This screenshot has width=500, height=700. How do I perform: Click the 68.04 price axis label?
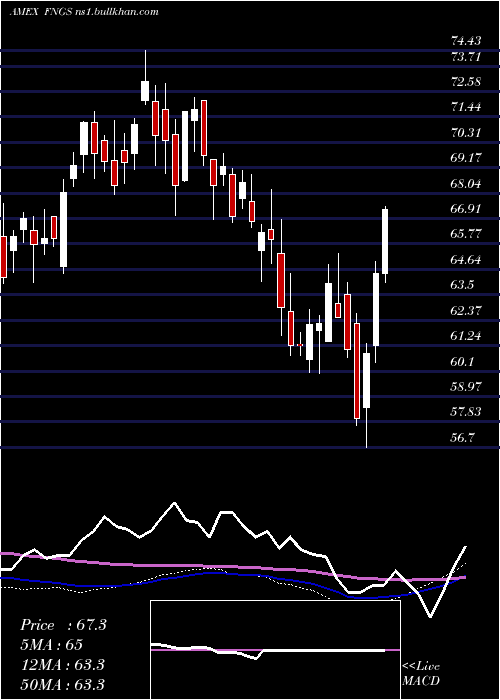[466, 183]
